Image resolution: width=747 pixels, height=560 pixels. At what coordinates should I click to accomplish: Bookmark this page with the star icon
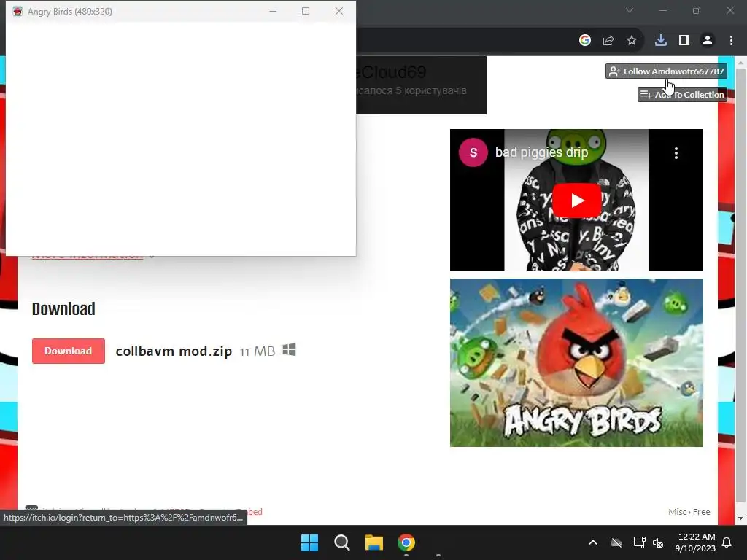[631, 41]
